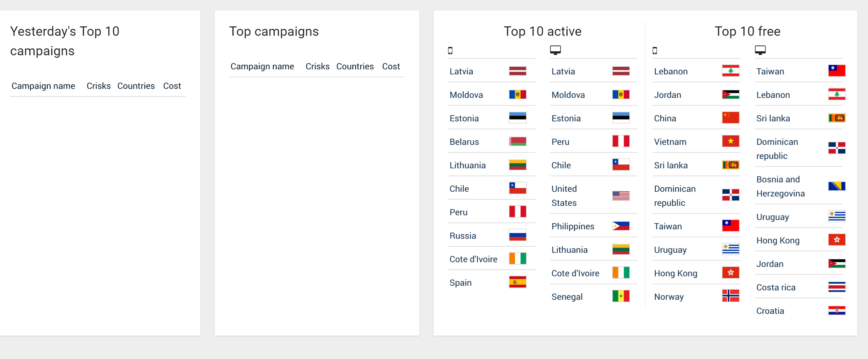The width and height of the screenshot is (868, 359).
Task: Select the Russia country entry
Action: 463,236
